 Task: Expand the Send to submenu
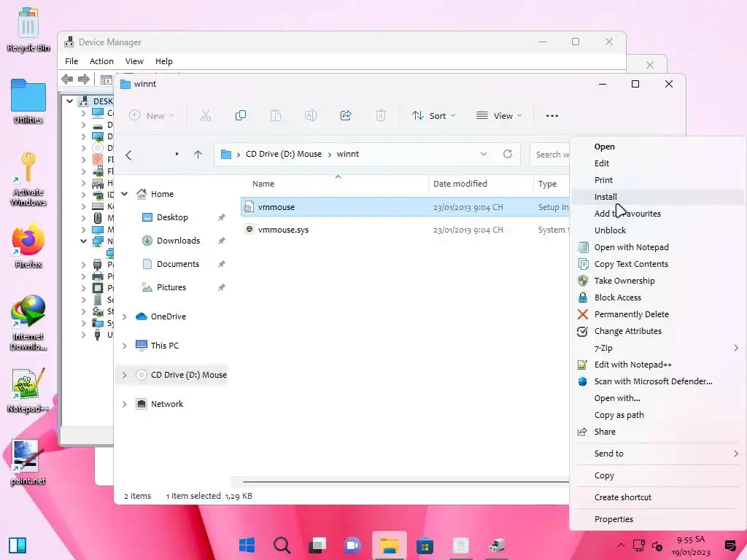pos(658,454)
